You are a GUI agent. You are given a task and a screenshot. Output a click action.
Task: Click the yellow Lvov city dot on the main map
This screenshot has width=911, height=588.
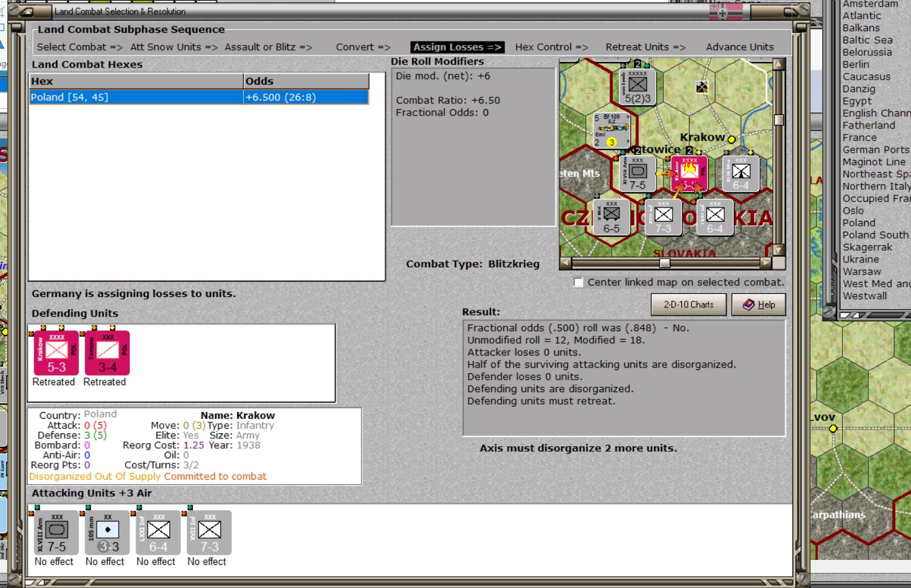(833, 429)
